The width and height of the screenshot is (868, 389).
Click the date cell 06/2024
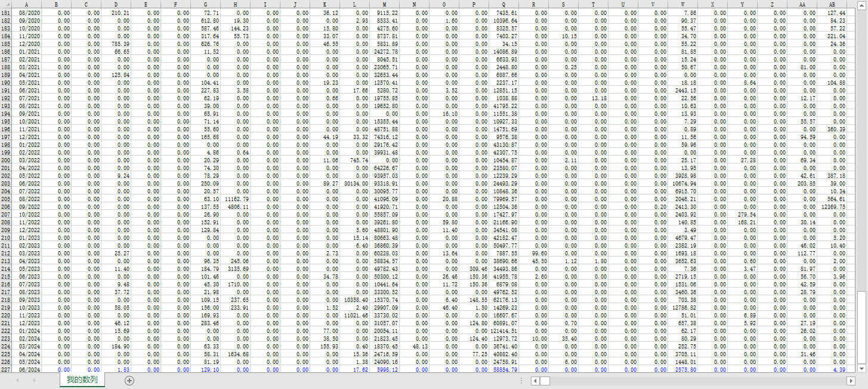(x=27, y=369)
